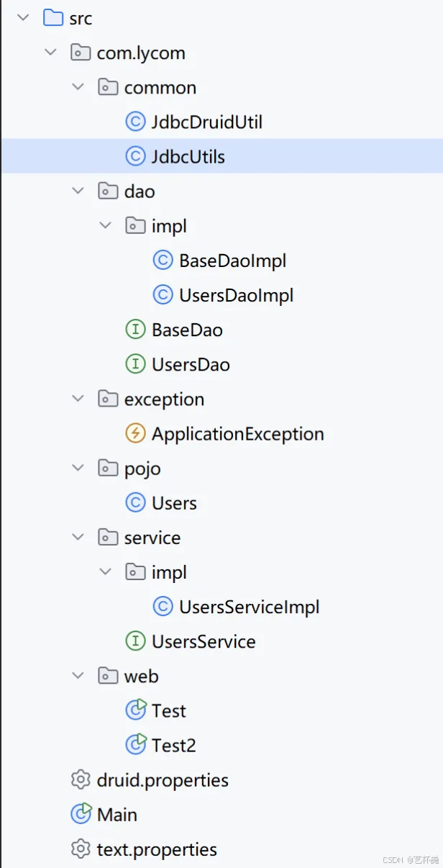Screen dimensions: 443x868
Task: Click the Main runnable class icon
Action: coord(81,814)
